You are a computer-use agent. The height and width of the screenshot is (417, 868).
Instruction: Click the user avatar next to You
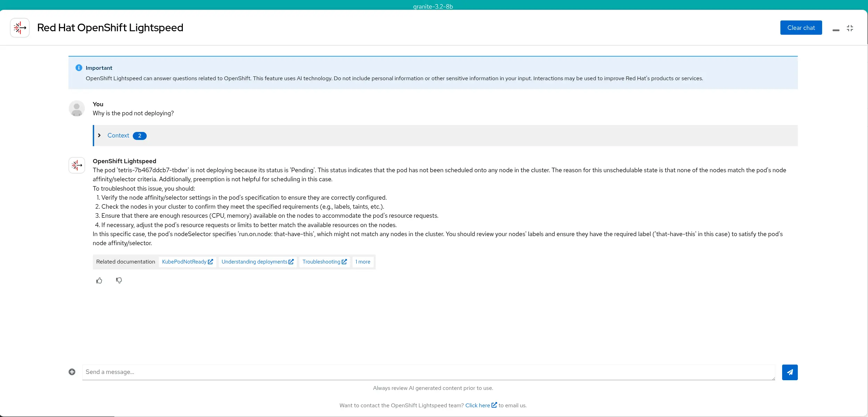77,108
